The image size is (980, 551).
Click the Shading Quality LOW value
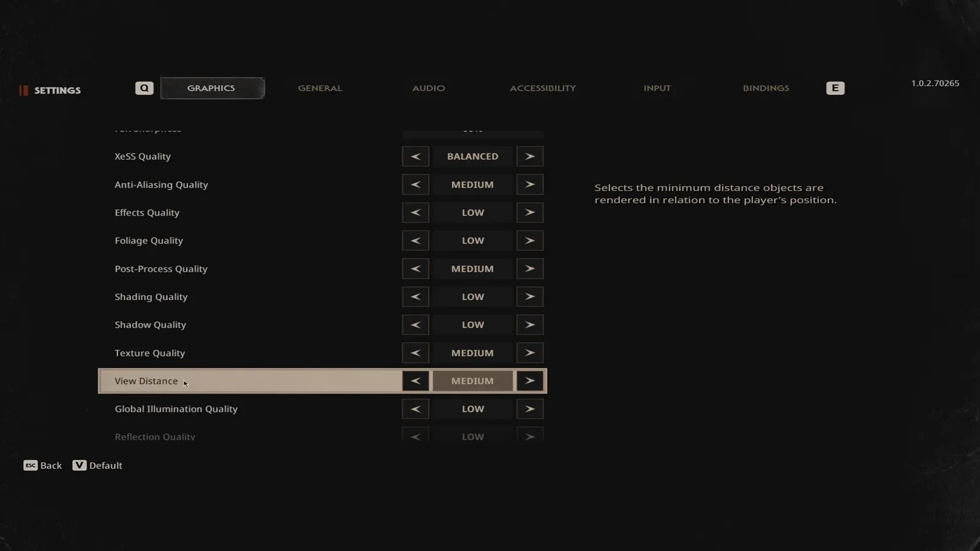pos(472,296)
